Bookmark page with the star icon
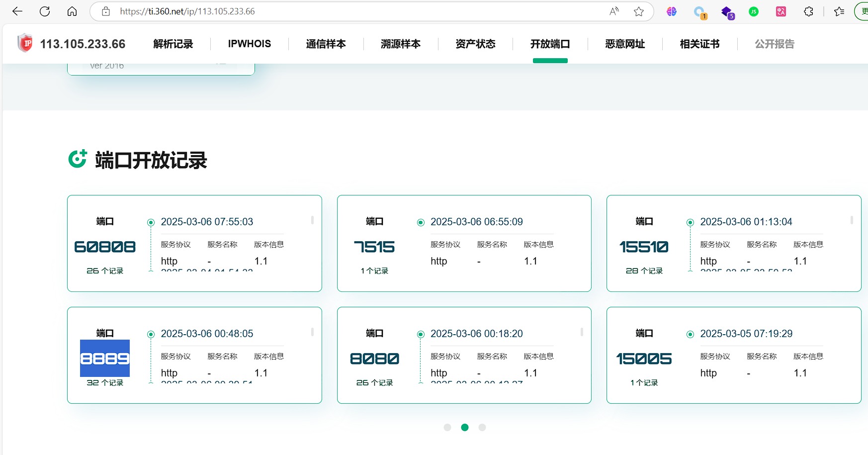The height and width of the screenshot is (455, 868). pyautogui.click(x=639, y=11)
